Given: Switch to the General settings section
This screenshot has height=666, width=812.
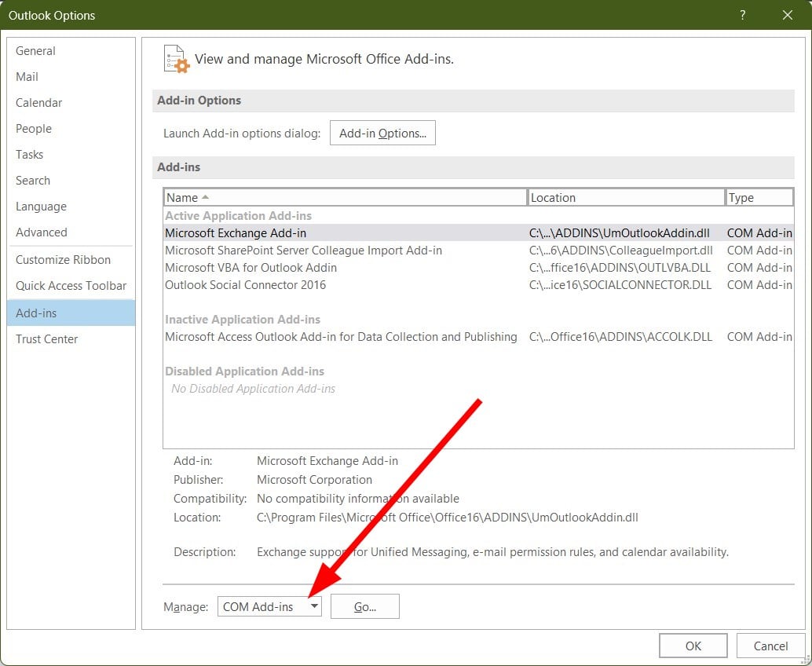Looking at the screenshot, I should pos(35,50).
